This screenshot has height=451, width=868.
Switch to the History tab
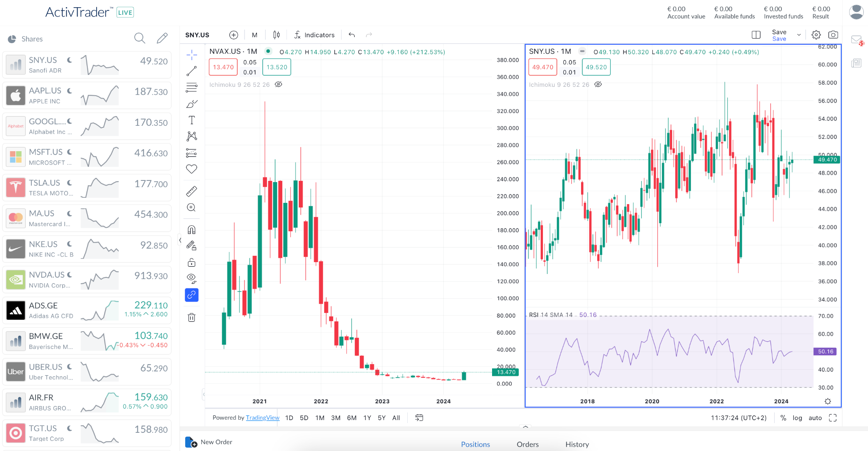click(577, 444)
